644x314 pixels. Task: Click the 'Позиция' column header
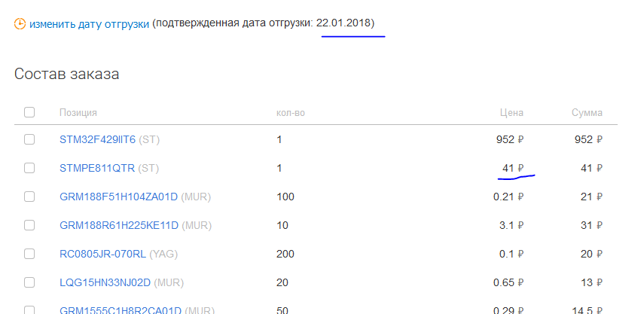[x=78, y=113]
